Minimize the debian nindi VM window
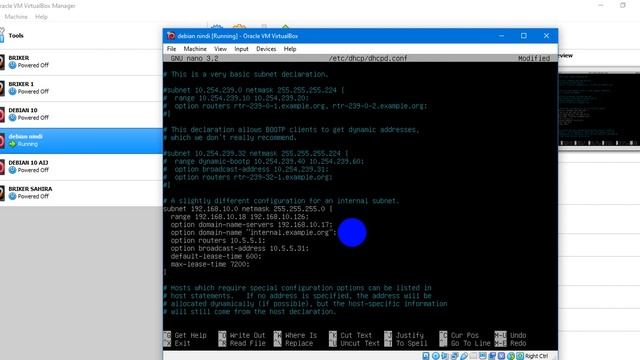 click(501, 36)
